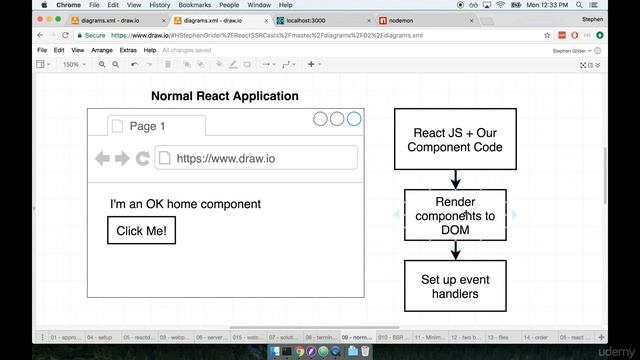Switch to the 13 - files page tab
The image size is (640, 360).
tap(498, 337)
